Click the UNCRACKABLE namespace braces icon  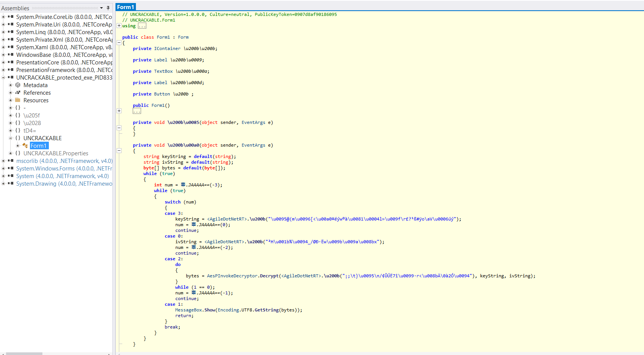(18, 138)
